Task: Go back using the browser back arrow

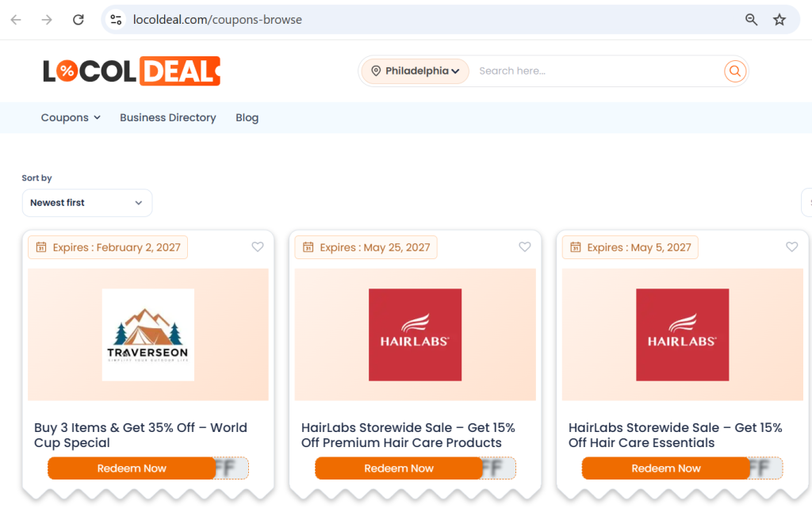Action: point(16,20)
